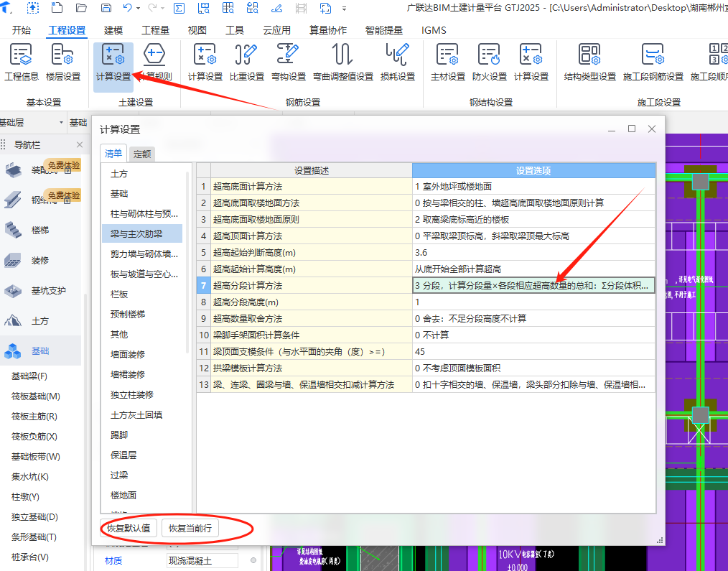Open the 开始 ribbon tab

coord(22,30)
